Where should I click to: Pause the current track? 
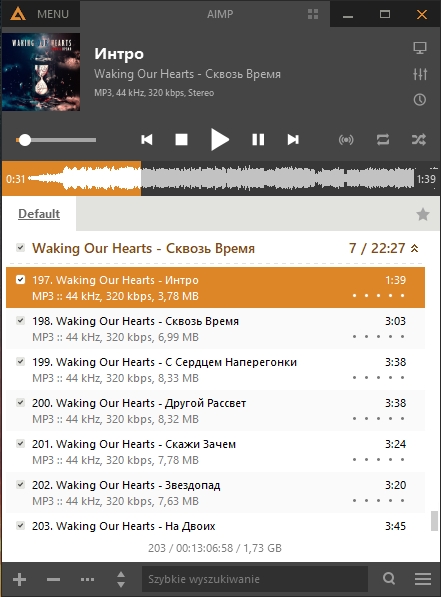[258, 140]
